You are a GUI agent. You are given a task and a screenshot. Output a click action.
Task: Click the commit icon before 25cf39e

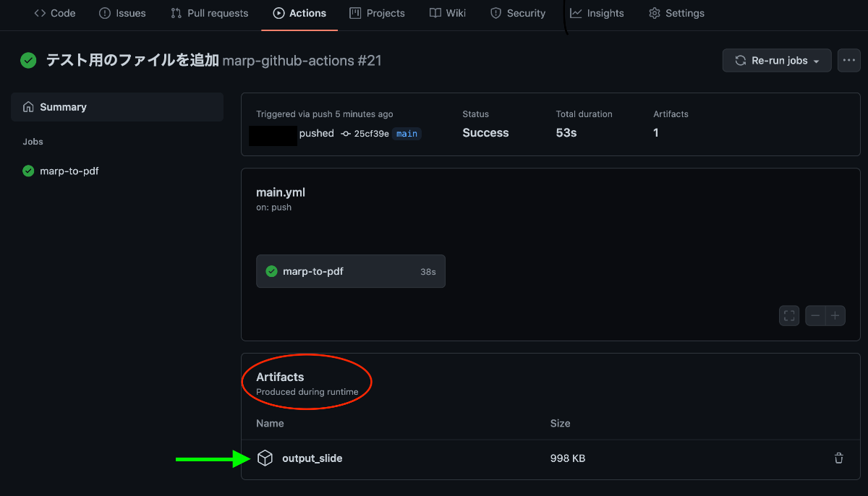tap(346, 134)
